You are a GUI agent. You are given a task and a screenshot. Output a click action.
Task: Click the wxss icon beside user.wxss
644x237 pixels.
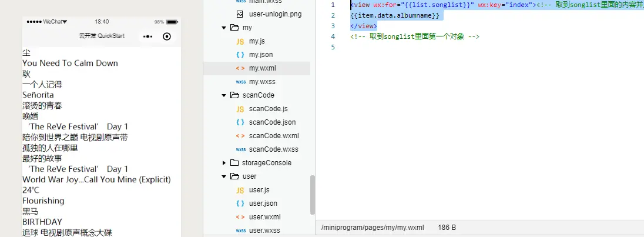(x=241, y=231)
